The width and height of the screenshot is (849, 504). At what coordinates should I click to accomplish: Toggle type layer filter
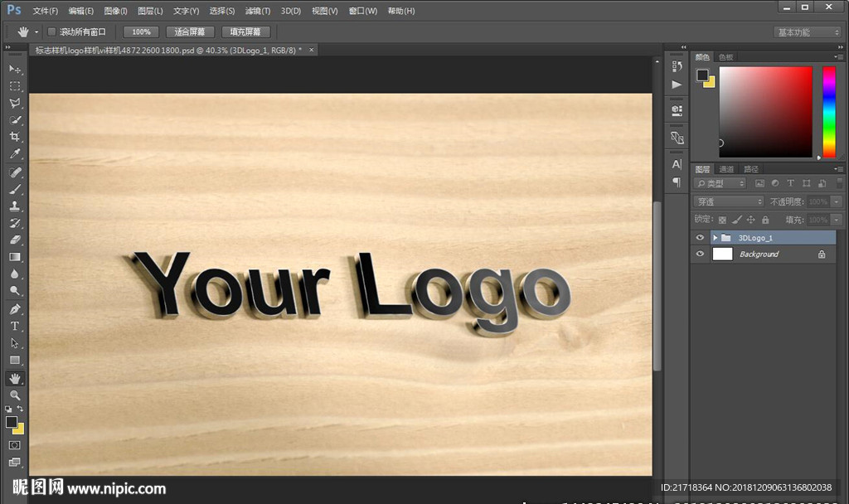tap(790, 183)
